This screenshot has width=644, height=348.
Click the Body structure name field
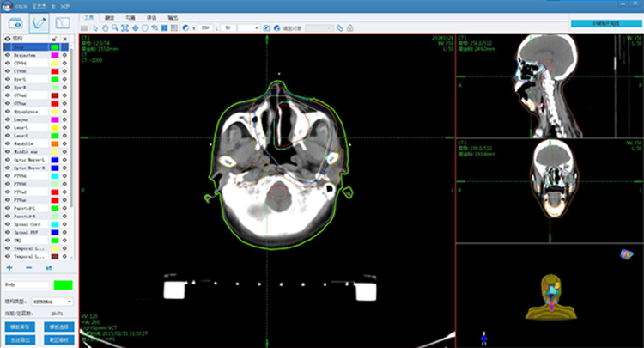click(26, 284)
